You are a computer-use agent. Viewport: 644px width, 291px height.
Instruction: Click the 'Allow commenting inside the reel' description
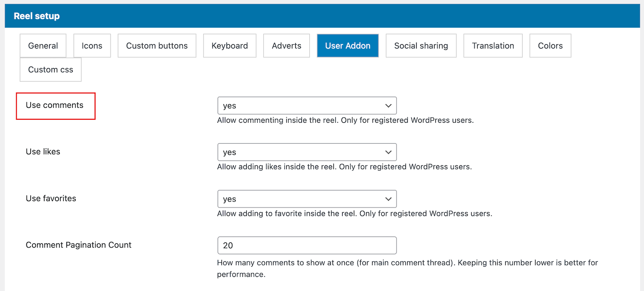[345, 120]
